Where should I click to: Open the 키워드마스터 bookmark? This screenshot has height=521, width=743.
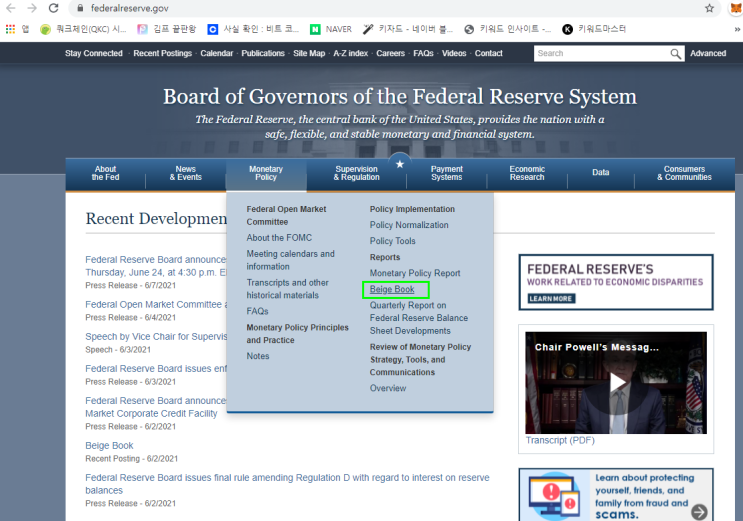(594, 29)
